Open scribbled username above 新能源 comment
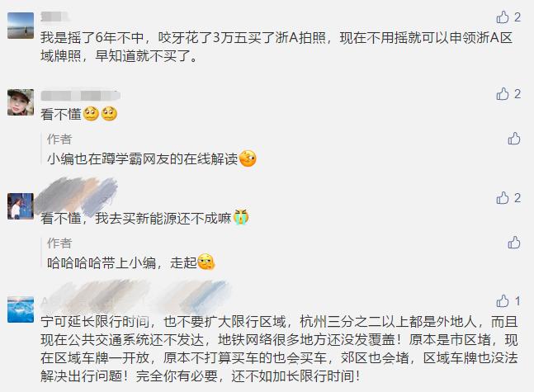 coord(77,196)
